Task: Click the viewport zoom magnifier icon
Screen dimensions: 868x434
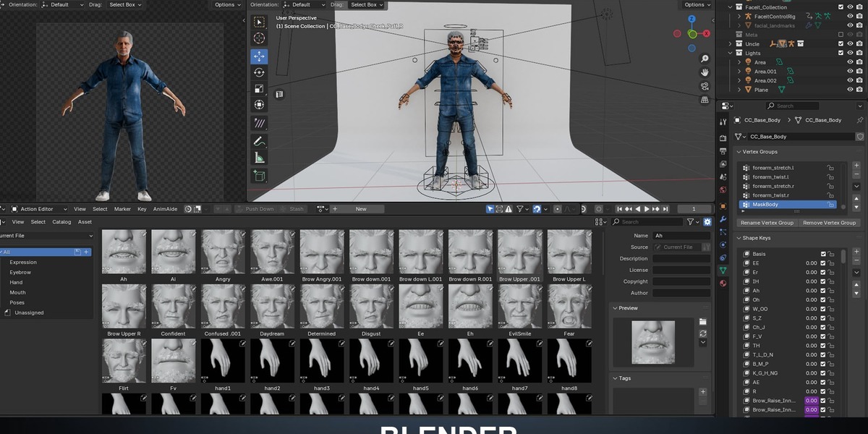Action: pyautogui.click(x=705, y=59)
